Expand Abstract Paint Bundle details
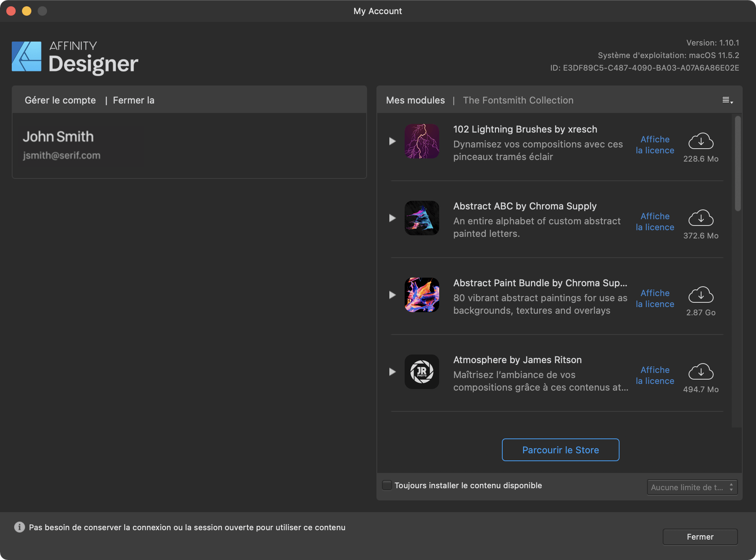 (x=392, y=295)
